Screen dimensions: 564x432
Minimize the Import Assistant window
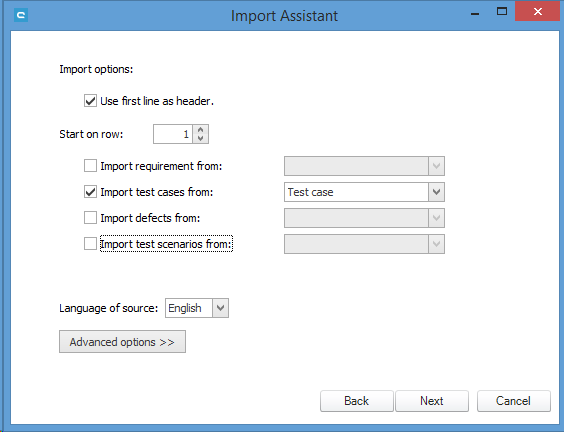pos(475,14)
